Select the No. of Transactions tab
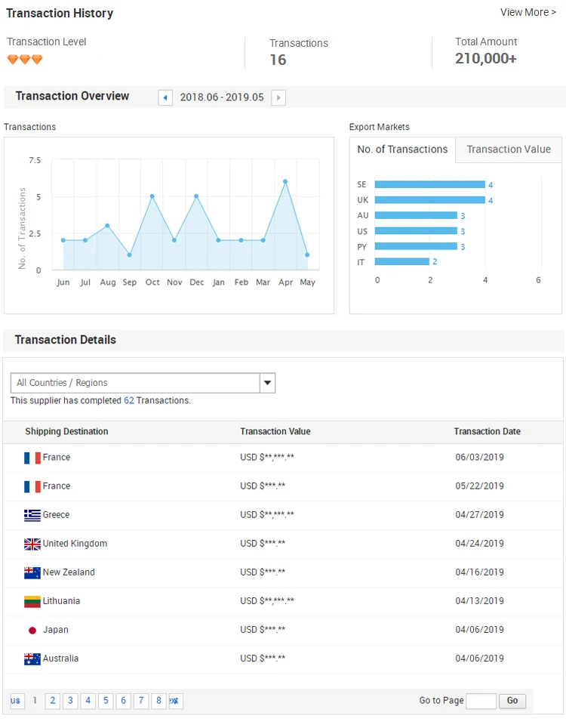Viewport: 566px width, 728px height. 402,150
